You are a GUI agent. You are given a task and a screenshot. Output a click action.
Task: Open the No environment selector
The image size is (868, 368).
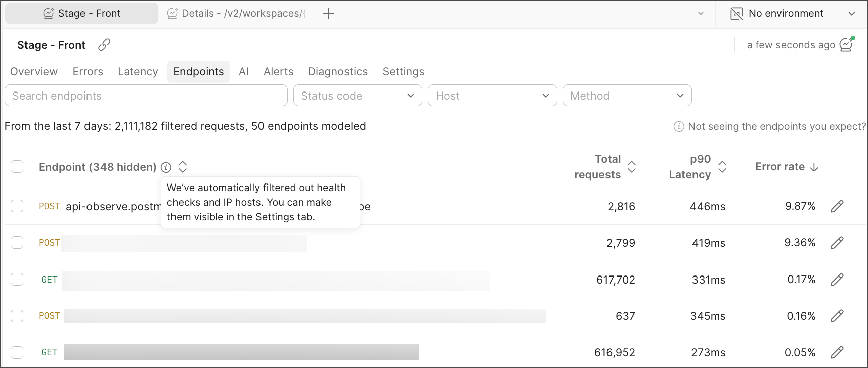(x=792, y=14)
